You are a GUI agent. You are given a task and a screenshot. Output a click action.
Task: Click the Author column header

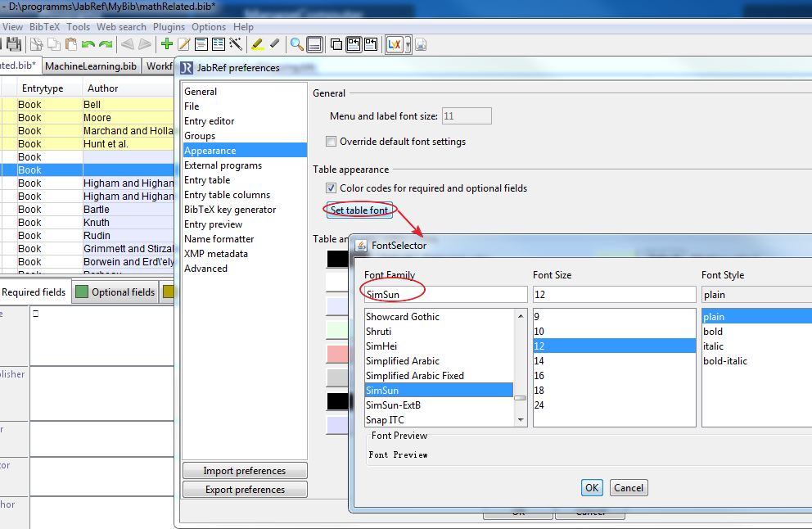point(128,88)
